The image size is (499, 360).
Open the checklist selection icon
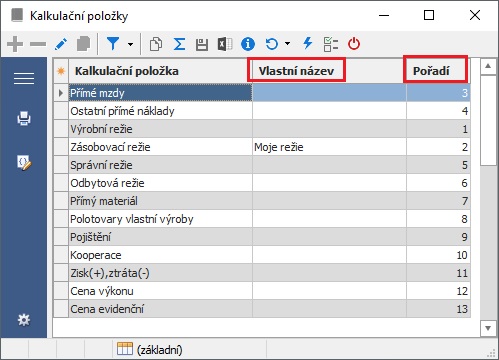point(331,44)
